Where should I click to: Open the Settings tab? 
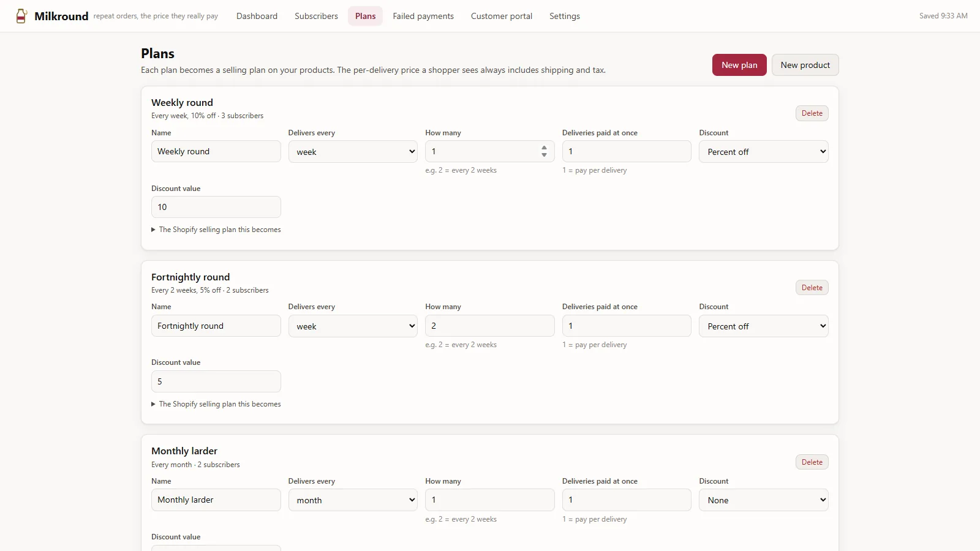[565, 16]
